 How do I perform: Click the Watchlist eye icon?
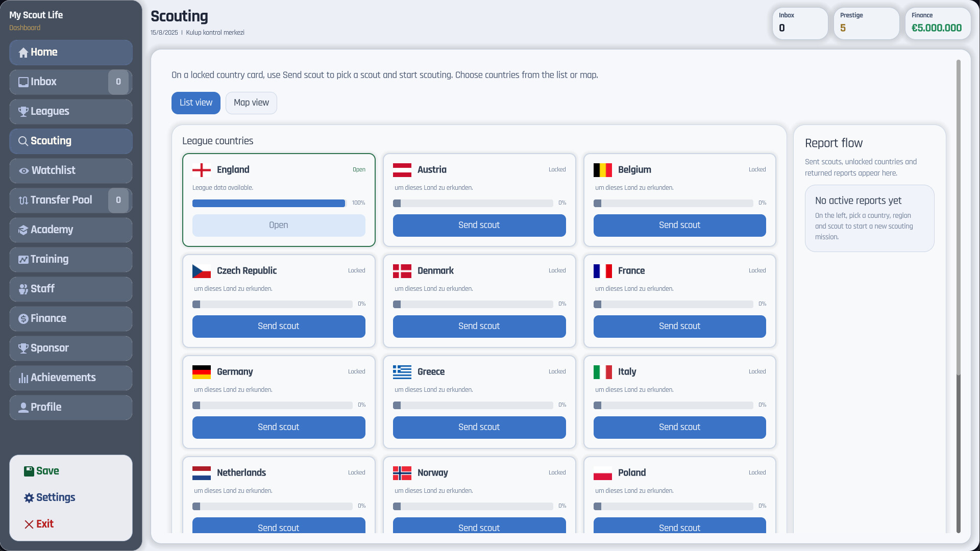click(24, 171)
